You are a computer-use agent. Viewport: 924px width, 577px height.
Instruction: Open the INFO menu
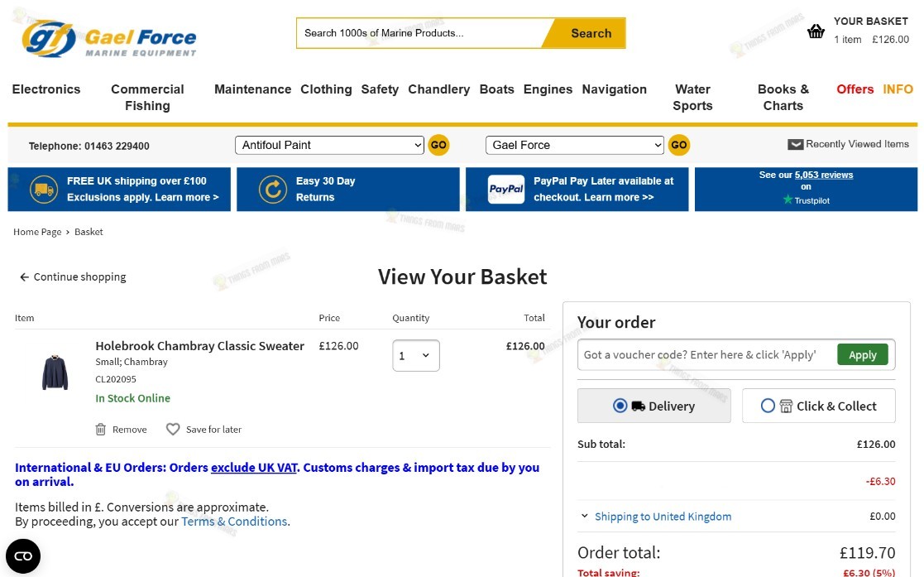898,89
